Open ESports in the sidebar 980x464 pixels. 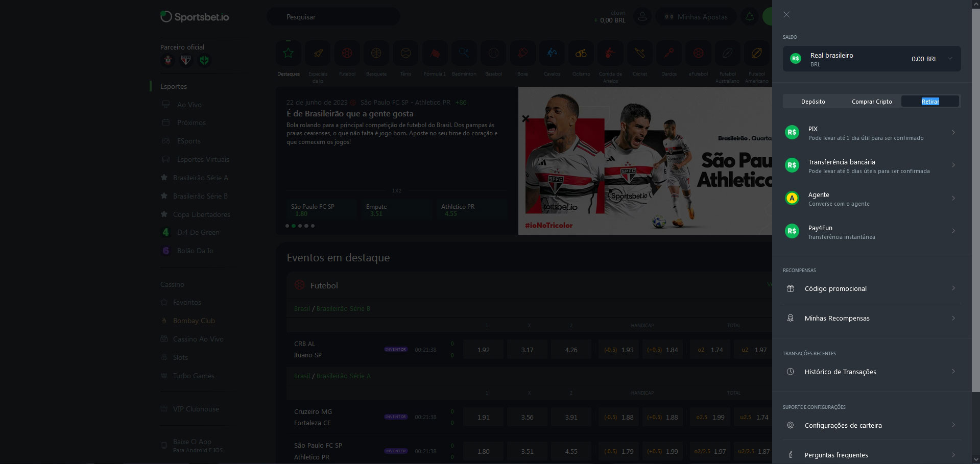[x=189, y=141]
